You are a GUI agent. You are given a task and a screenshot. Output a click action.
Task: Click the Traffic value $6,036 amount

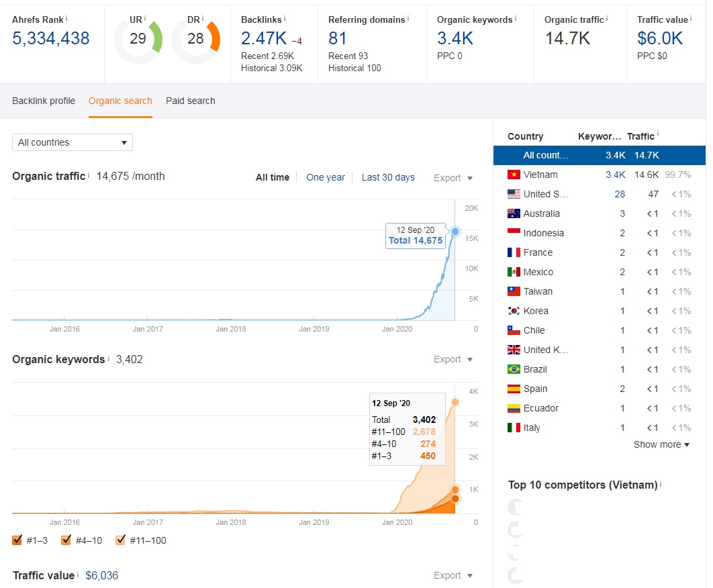102,575
